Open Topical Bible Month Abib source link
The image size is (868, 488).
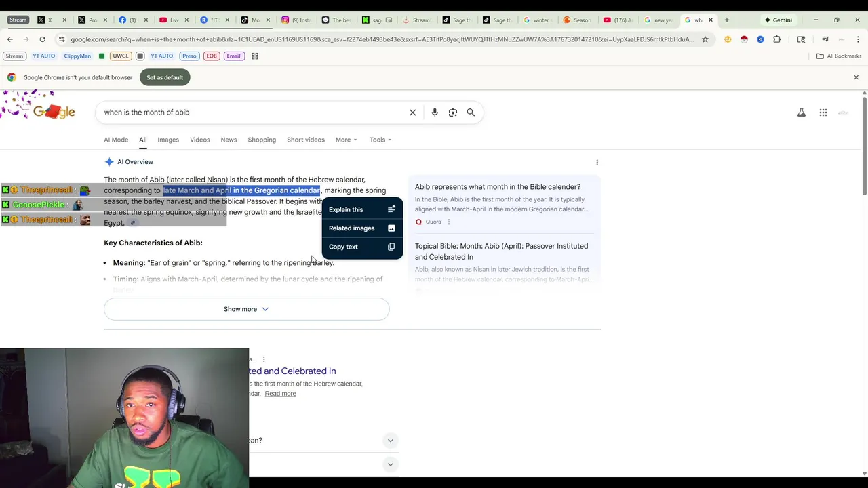coord(502,251)
